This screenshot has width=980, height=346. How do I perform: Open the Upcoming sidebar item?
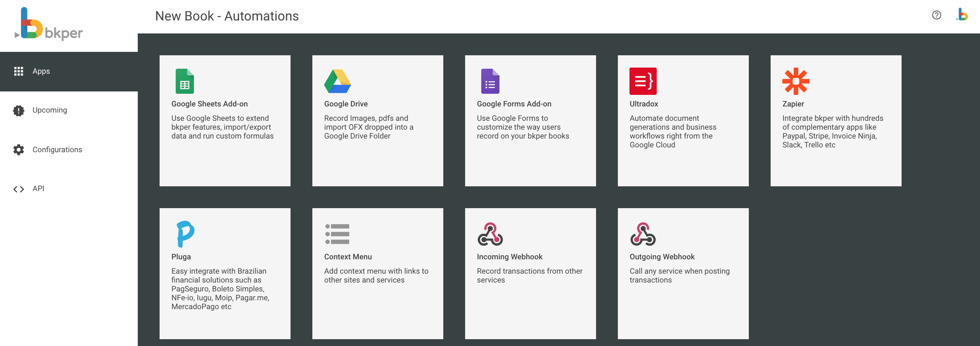[x=49, y=110]
